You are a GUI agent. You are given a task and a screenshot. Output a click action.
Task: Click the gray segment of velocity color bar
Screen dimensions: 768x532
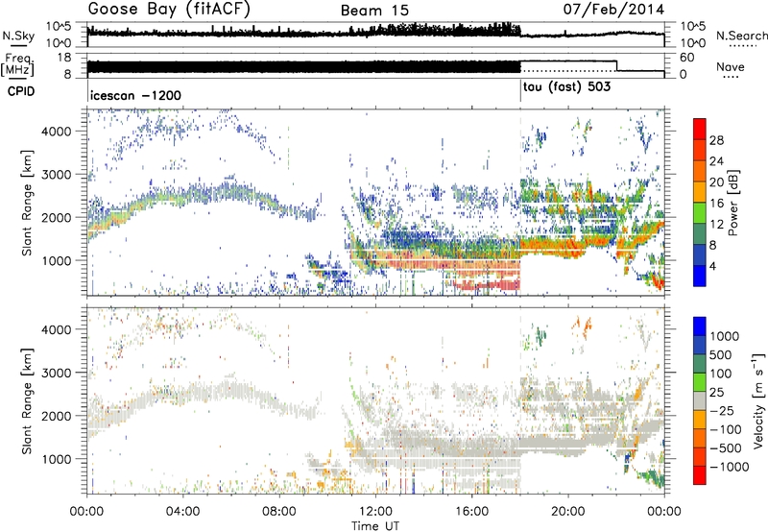point(700,401)
